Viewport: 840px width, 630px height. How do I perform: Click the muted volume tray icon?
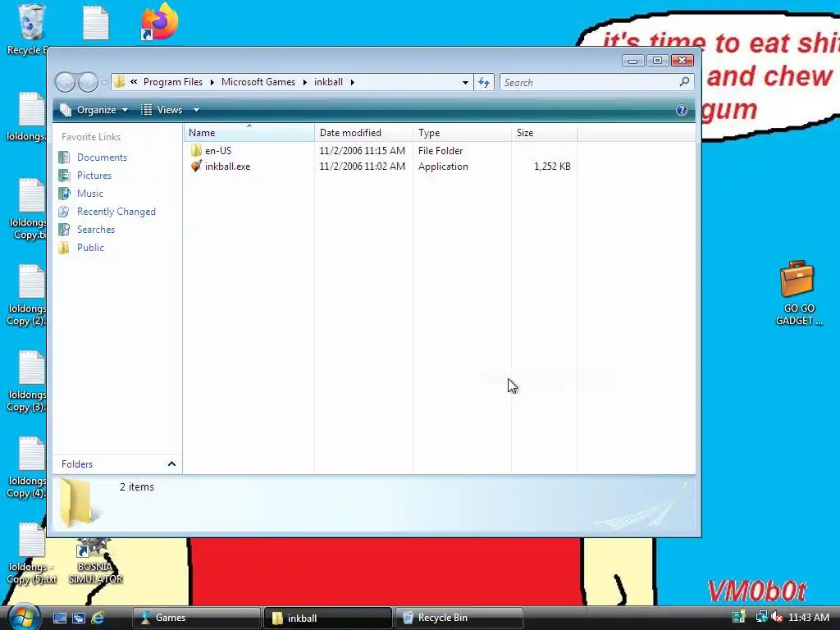tap(777, 617)
